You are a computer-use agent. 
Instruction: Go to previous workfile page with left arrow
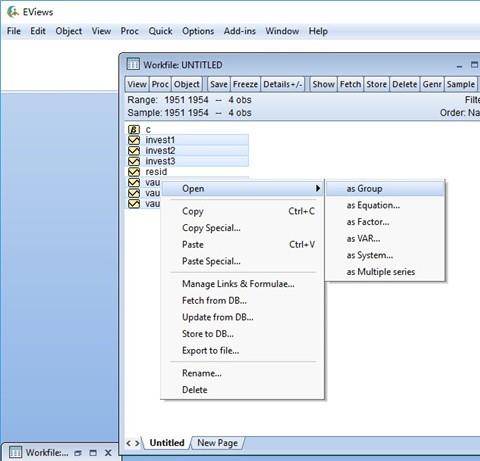129,443
